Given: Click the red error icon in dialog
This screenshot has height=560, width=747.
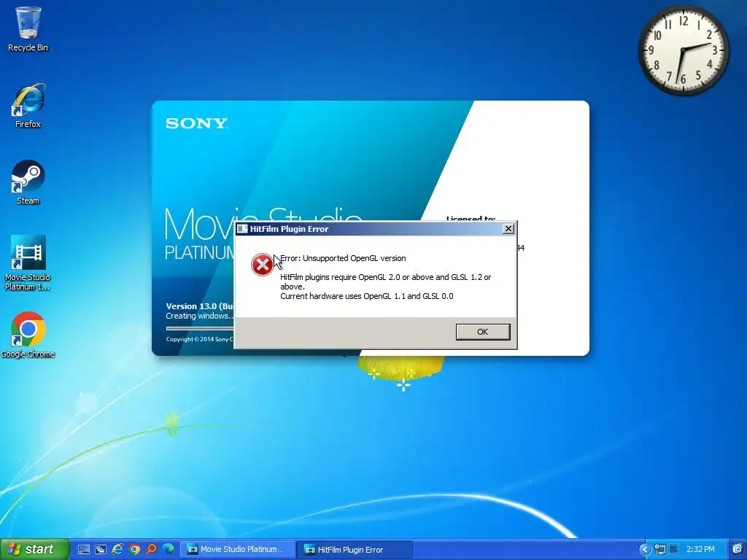Looking at the screenshot, I should coord(262,265).
